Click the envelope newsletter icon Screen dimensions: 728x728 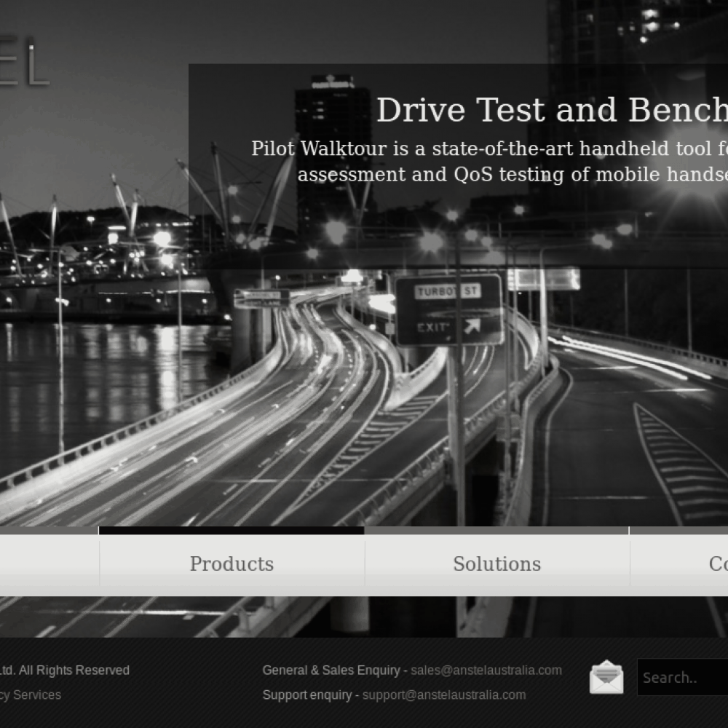tap(606, 677)
